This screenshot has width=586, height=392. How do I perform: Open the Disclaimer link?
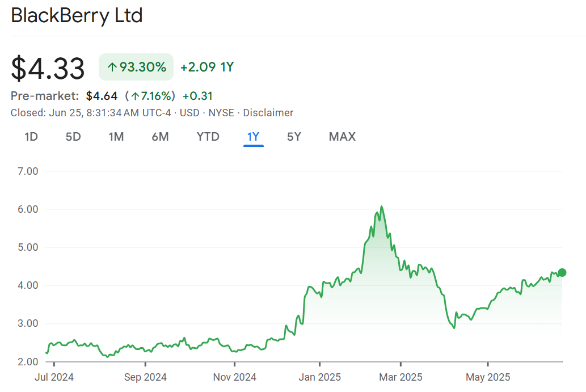[x=268, y=113]
